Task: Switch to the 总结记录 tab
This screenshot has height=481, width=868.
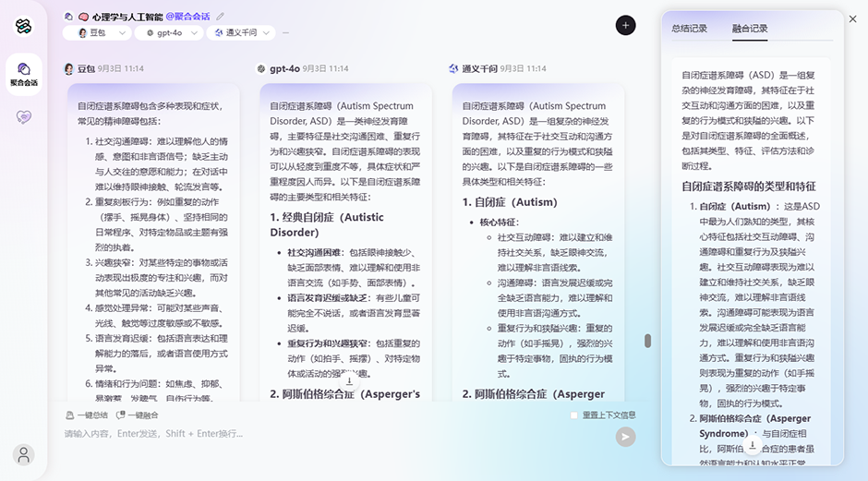Action: coord(689,29)
